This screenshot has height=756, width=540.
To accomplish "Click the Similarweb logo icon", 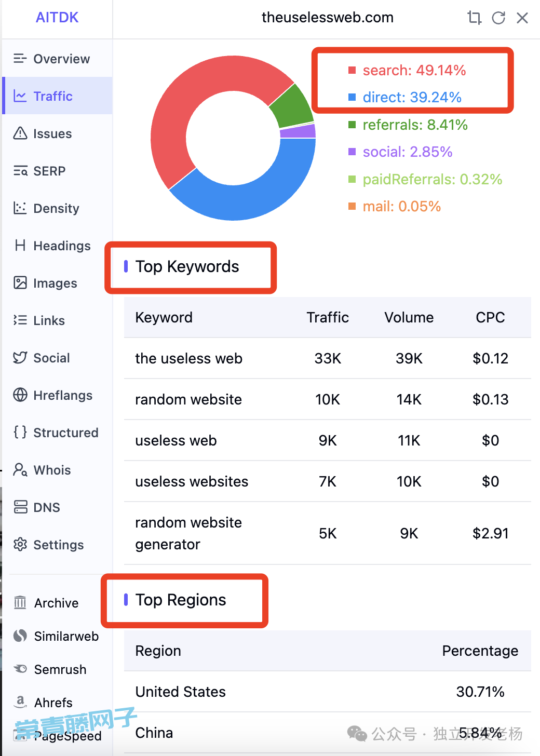I will tap(20, 636).
